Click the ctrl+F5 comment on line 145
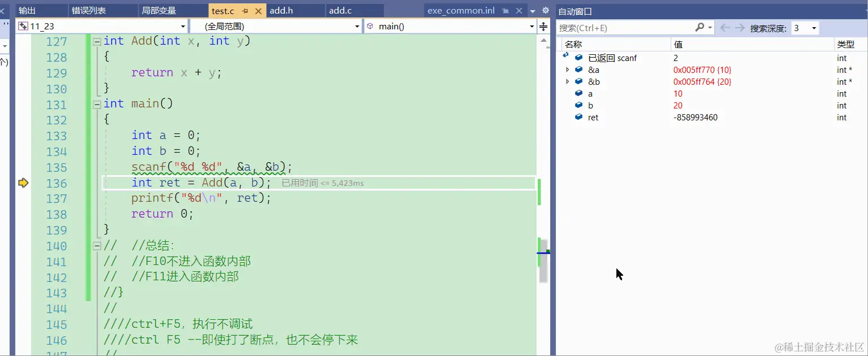This screenshot has width=868, height=356. pos(178,324)
